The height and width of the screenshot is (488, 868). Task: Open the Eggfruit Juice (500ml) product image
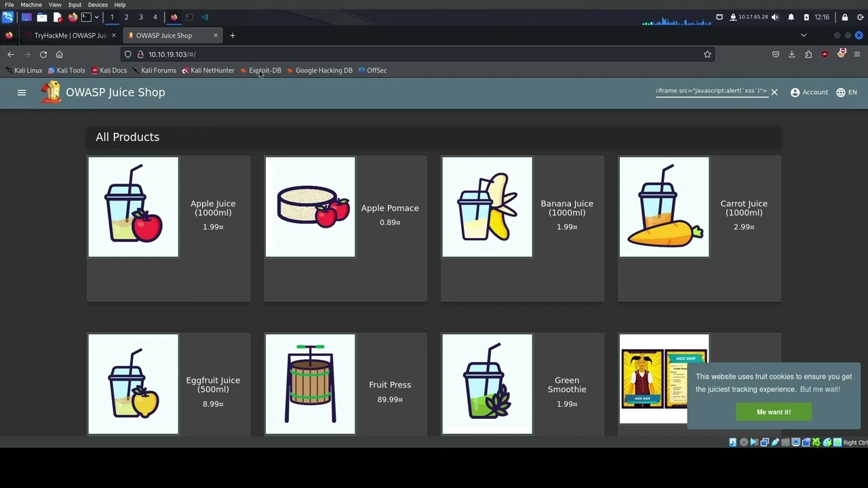tap(133, 384)
